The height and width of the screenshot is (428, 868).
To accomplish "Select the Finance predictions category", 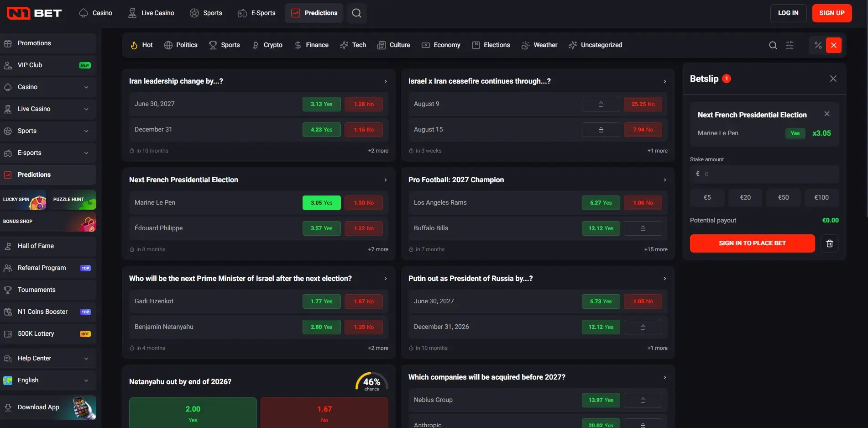I will click(312, 45).
